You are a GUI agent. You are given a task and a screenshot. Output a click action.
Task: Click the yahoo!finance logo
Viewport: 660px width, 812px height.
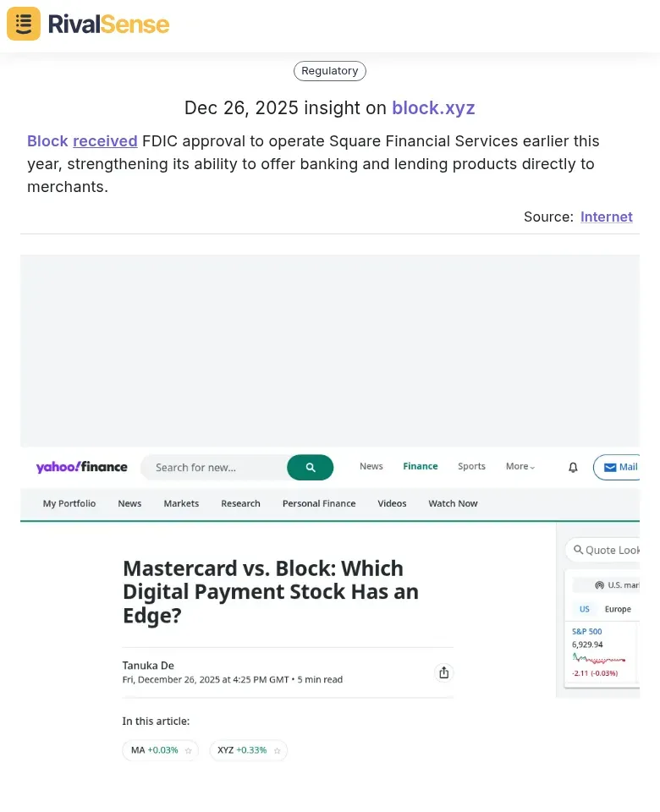(81, 467)
